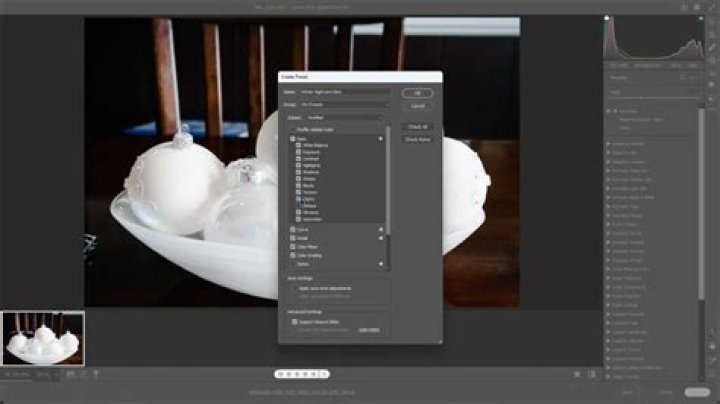Toggle the Whites checkbox
Viewport: 720px width, 404px height.
[x=298, y=179]
